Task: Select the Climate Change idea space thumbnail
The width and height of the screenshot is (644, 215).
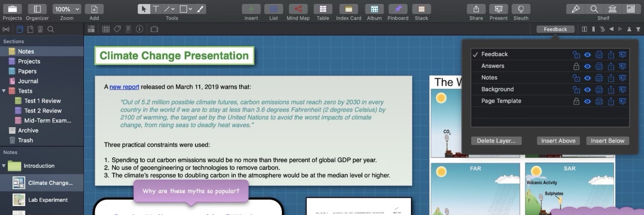Action: (19, 183)
